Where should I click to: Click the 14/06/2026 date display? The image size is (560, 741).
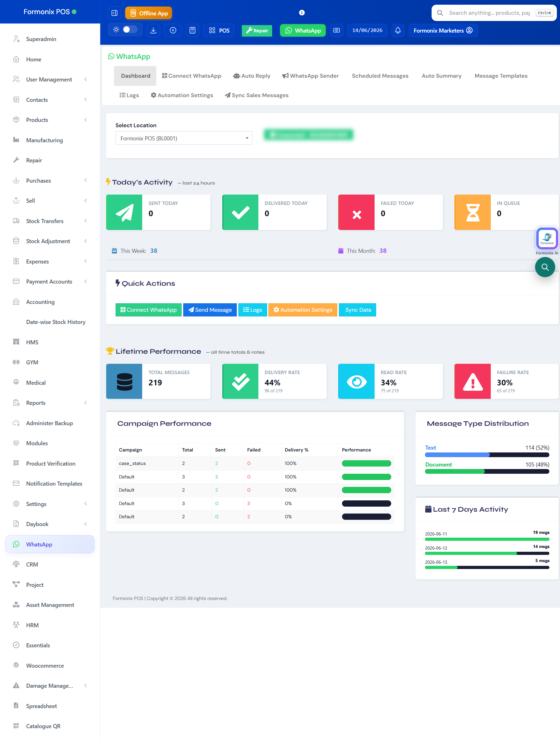(367, 30)
